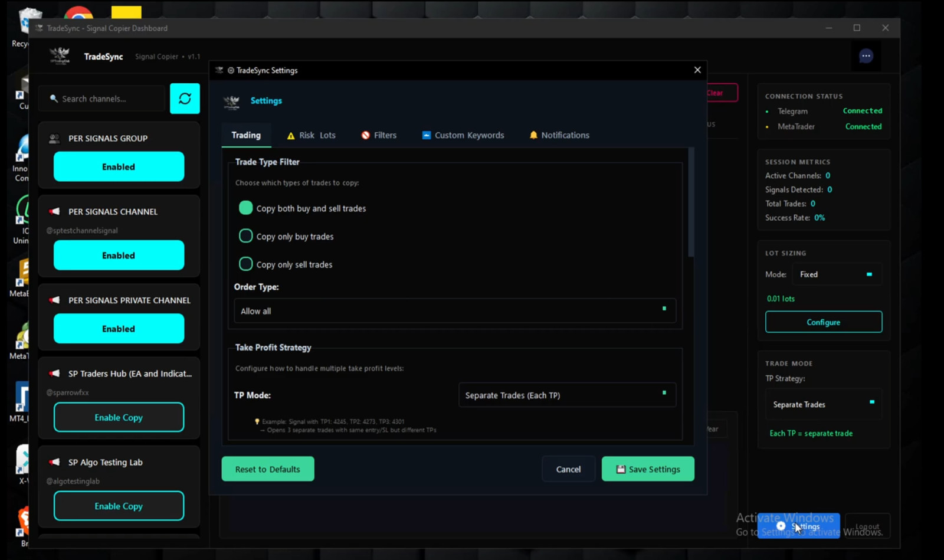944x560 pixels.
Task: Click the Save Settings button
Action: (x=648, y=469)
